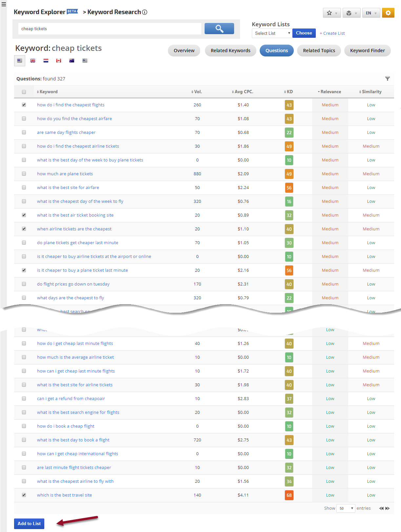Select the United Kingdom flag
The image size is (401, 532).
coord(33,61)
